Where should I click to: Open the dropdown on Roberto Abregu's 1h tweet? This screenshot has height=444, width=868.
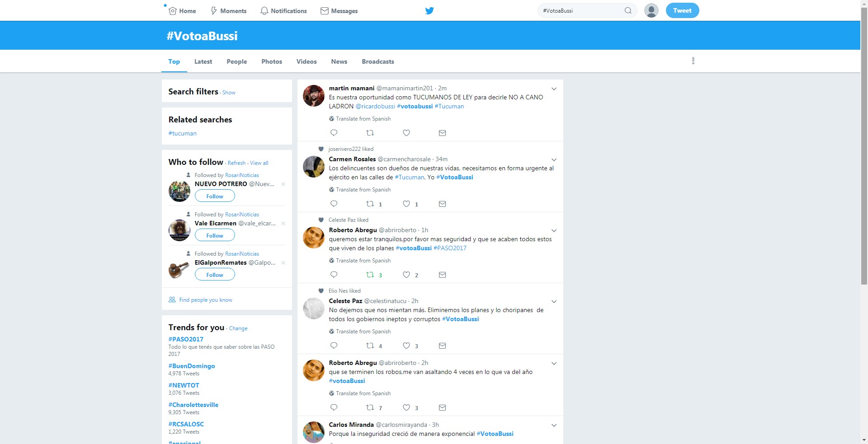(x=554, y=231)
